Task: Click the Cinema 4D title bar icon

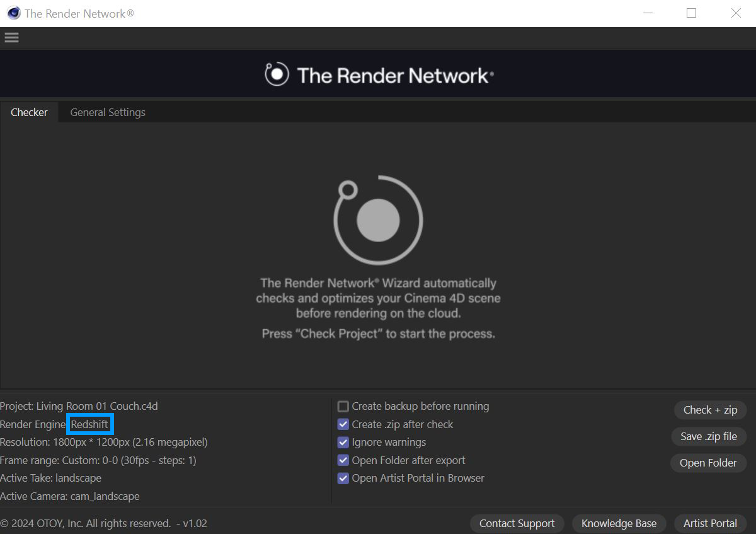Action: tap(13, 13)
